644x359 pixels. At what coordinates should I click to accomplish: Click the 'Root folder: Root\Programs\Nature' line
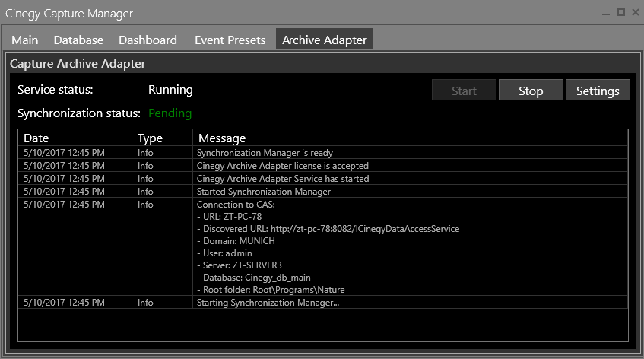click(x=271, y=290)
